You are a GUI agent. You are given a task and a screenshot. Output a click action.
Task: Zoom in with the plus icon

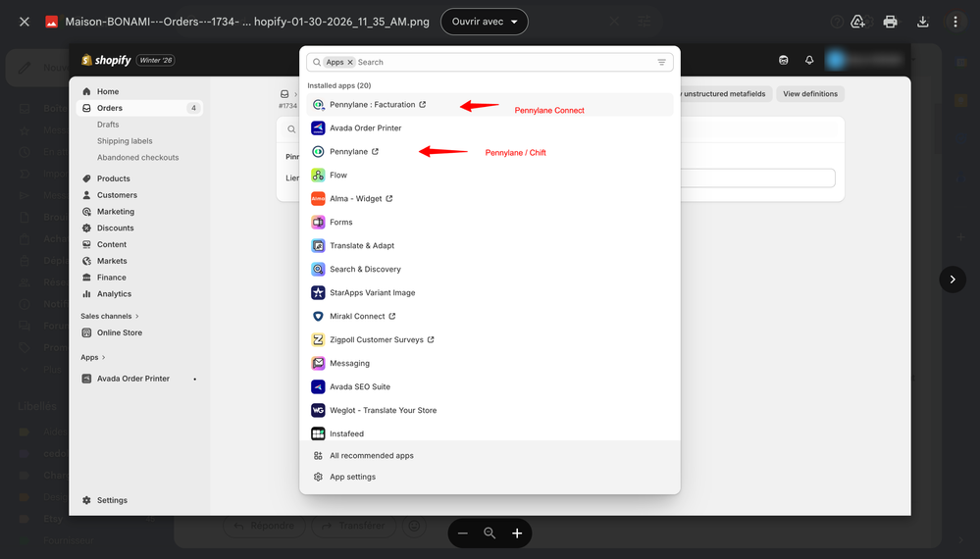(517, 534)
